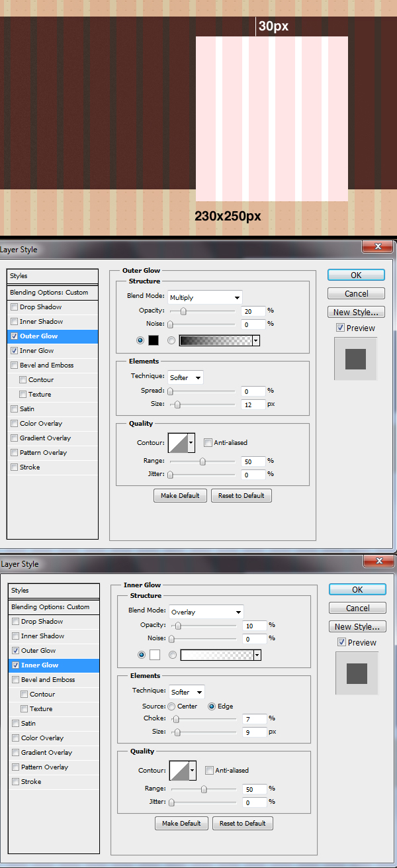Open New Style in Outer Glow dialog
Screen dimensions: 397x868
coord(356,312)
